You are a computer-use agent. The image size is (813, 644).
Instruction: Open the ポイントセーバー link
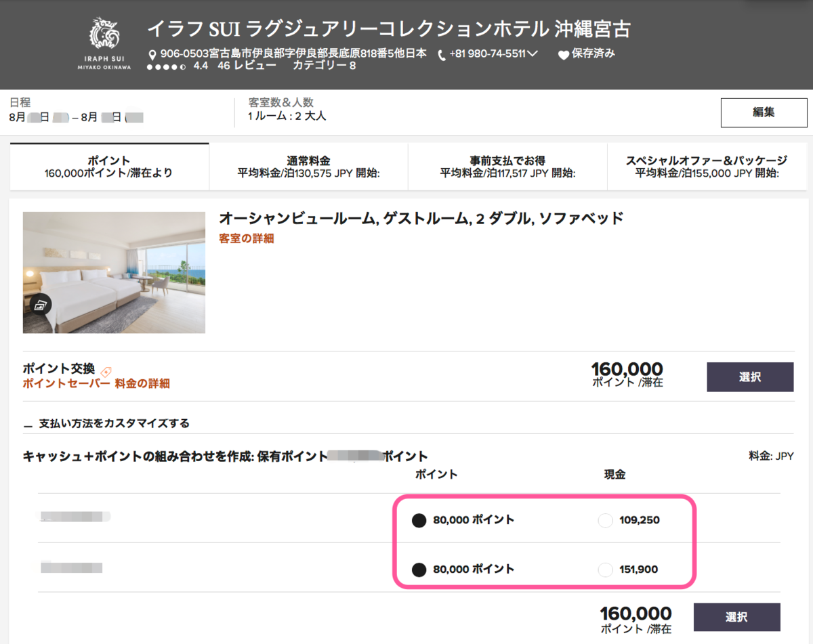coord(66,383)
